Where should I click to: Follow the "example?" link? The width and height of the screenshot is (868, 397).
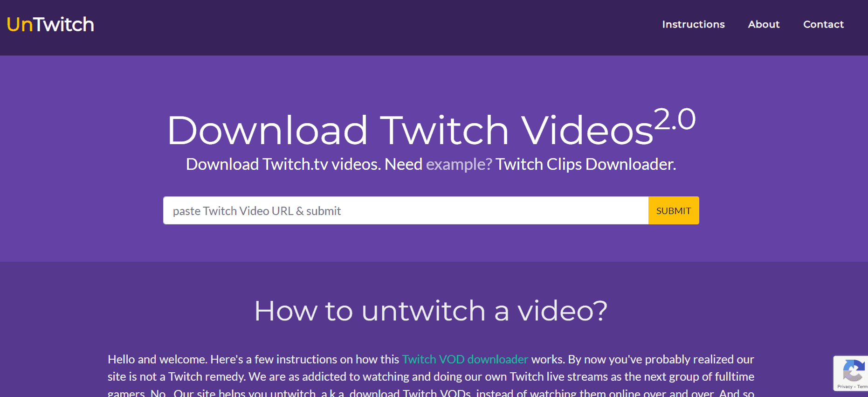coord(459,164)
